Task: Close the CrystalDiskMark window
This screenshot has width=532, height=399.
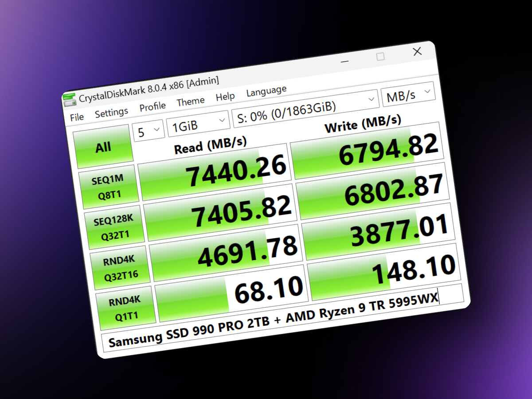Action: [x=417, y=51]
